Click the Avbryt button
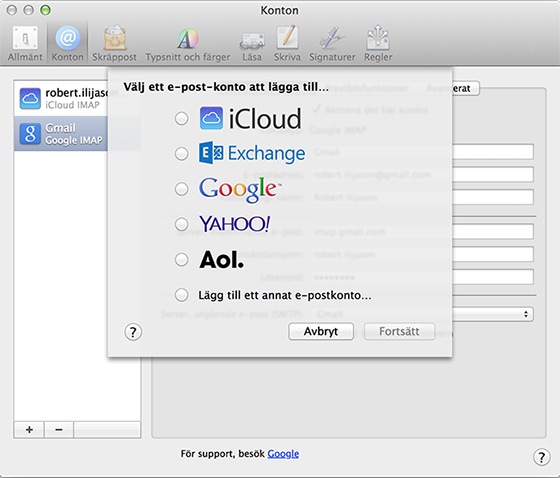Viewport: 560px width, 478px height. [321, 332]
